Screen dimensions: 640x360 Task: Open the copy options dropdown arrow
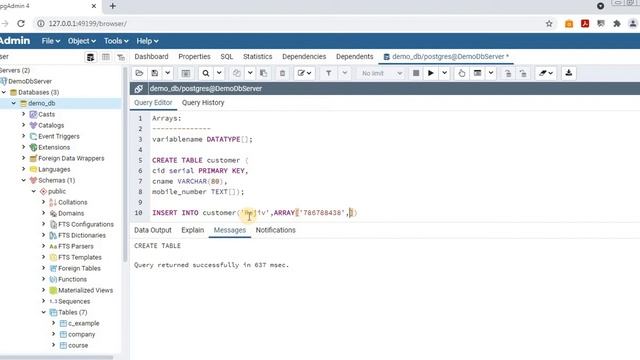(x=250, y=73)
